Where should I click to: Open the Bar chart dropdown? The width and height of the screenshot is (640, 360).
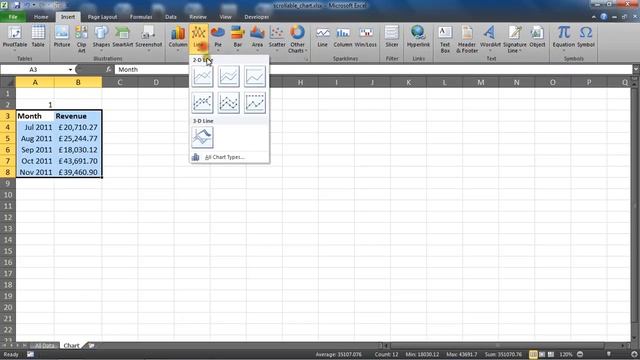click(x=238, y=38)
